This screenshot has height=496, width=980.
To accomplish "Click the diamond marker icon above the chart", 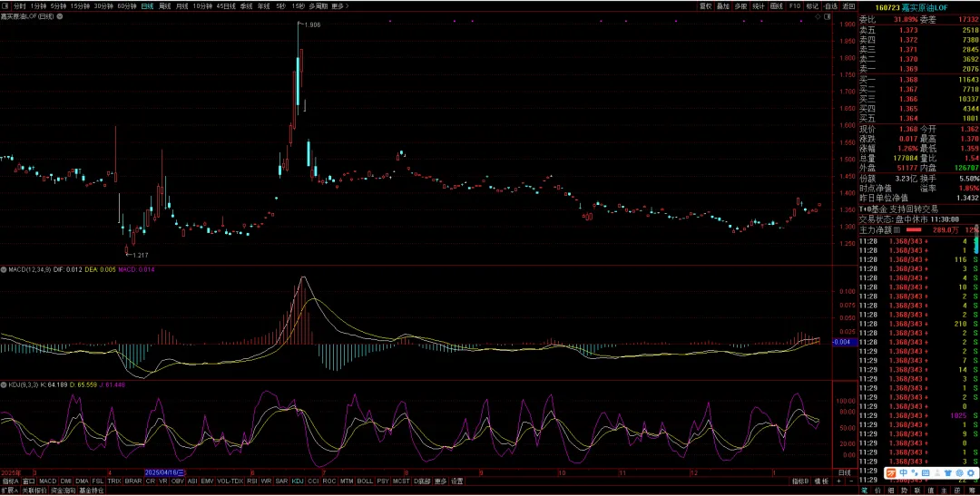I will tap(818, 17).
